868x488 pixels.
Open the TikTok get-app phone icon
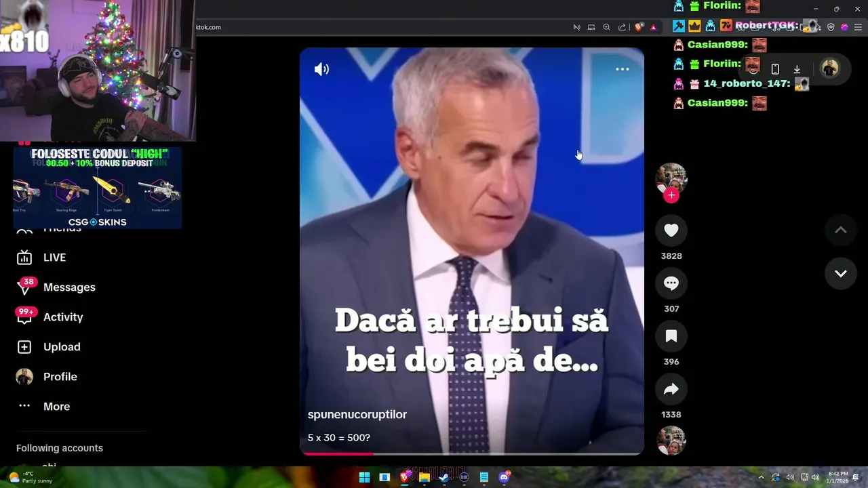(775, 69)
